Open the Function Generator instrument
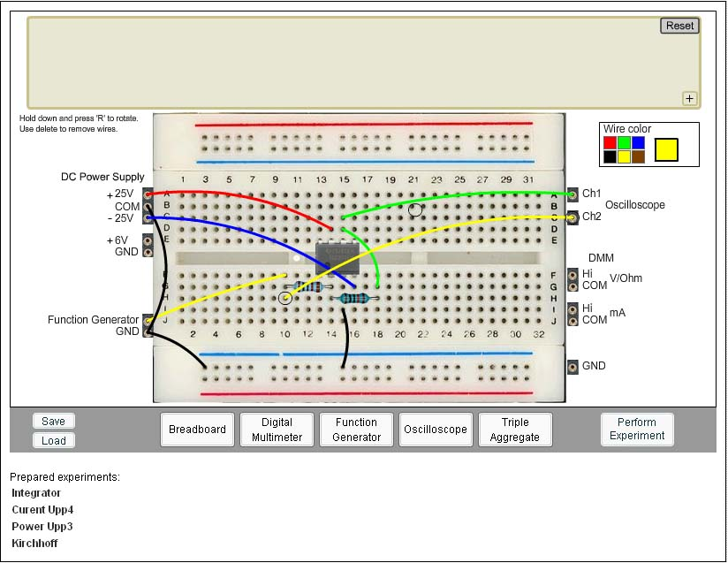728x563 pixels. [x=356, y=430]
